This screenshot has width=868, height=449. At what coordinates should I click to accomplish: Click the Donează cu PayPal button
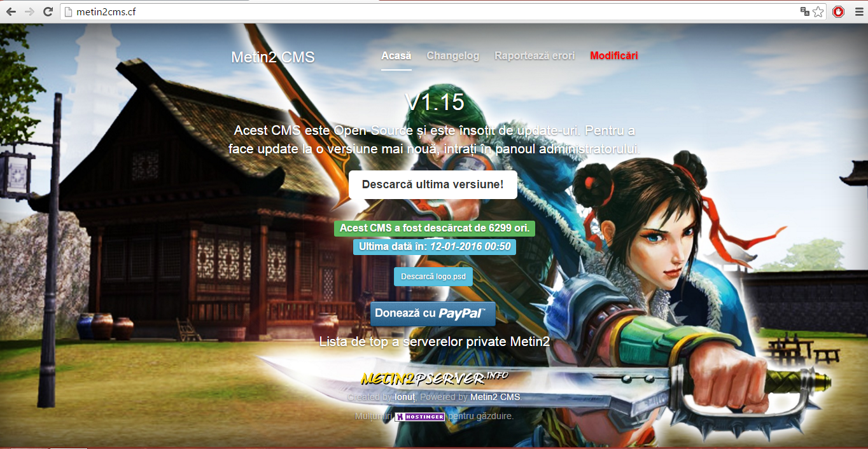pyautogui.click(x=433, y=314)
